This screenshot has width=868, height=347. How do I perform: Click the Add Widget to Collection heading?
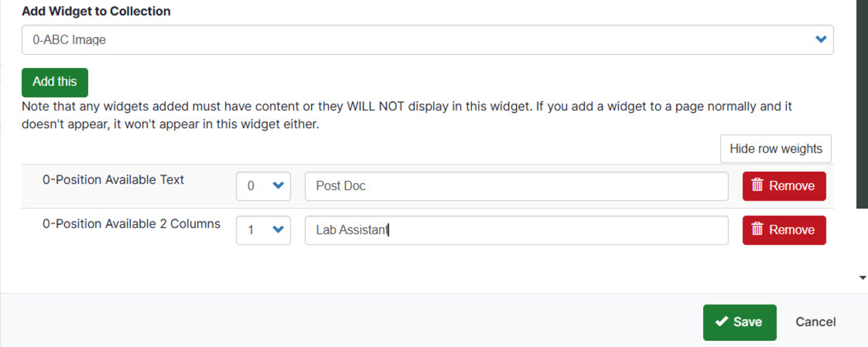[96, 11]
